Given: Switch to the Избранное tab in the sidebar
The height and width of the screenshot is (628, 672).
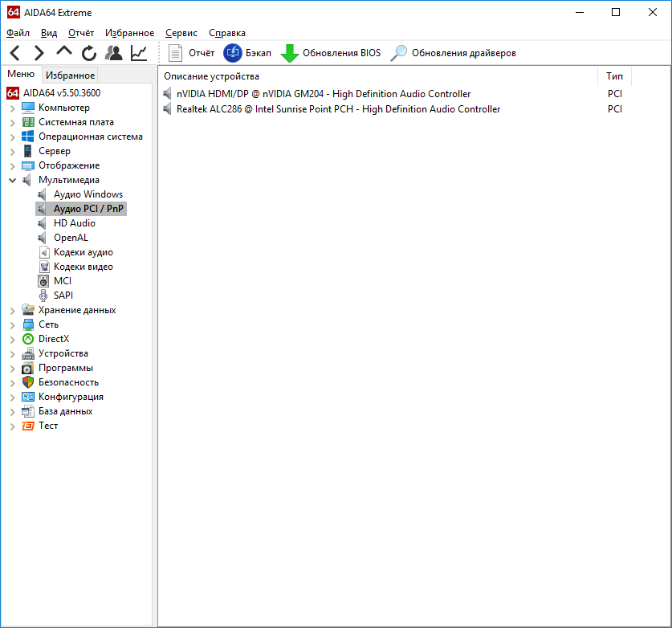Looking at the screenshot, I should tap(71, 75).
